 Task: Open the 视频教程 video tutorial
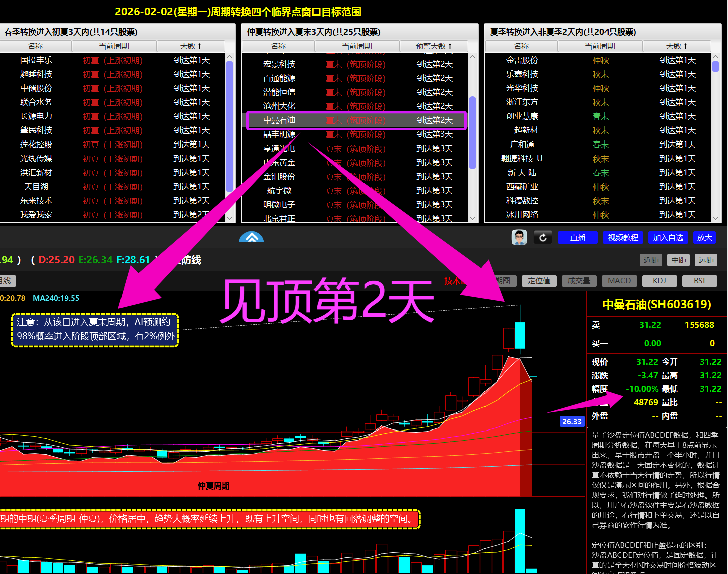click(623, 237)
